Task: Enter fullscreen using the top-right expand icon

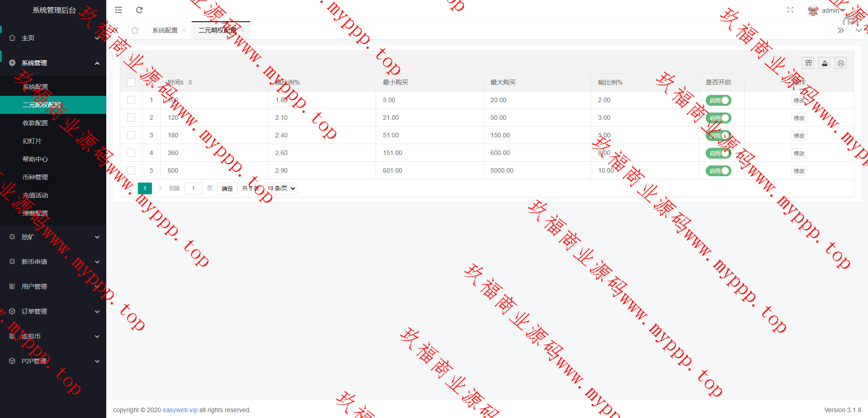Action: pos(790,10)
